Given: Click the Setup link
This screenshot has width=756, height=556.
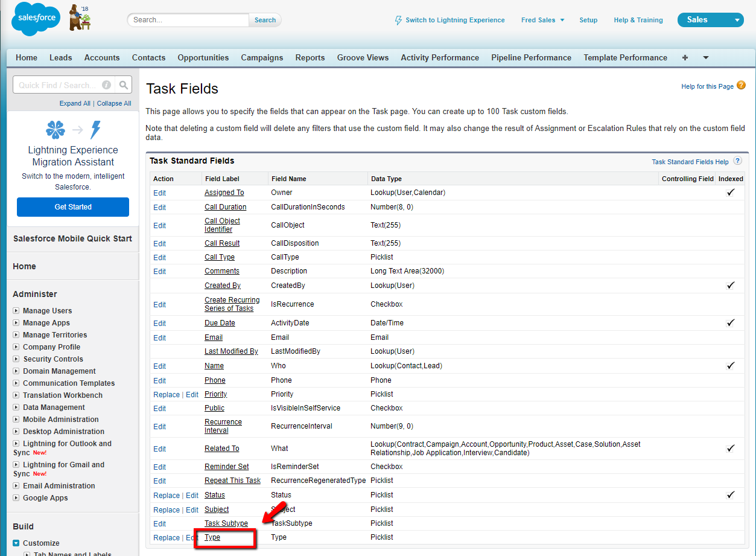Looking at the screenshot, I should [x=588, y=20].
